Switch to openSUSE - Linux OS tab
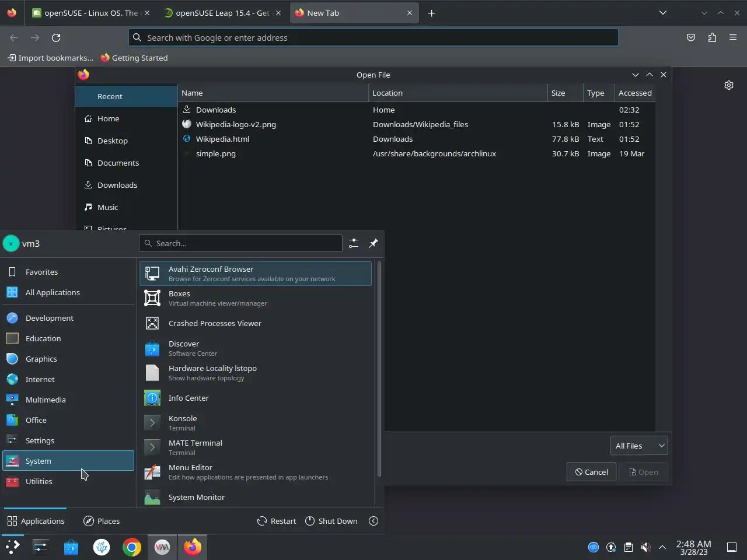 click(x=90, y=13)
